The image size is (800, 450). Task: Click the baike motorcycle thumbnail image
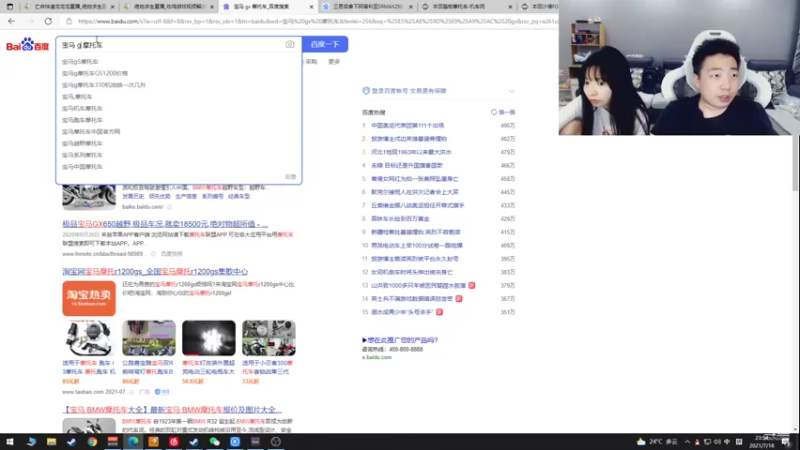pyautogui.click(x=89, y=197)
